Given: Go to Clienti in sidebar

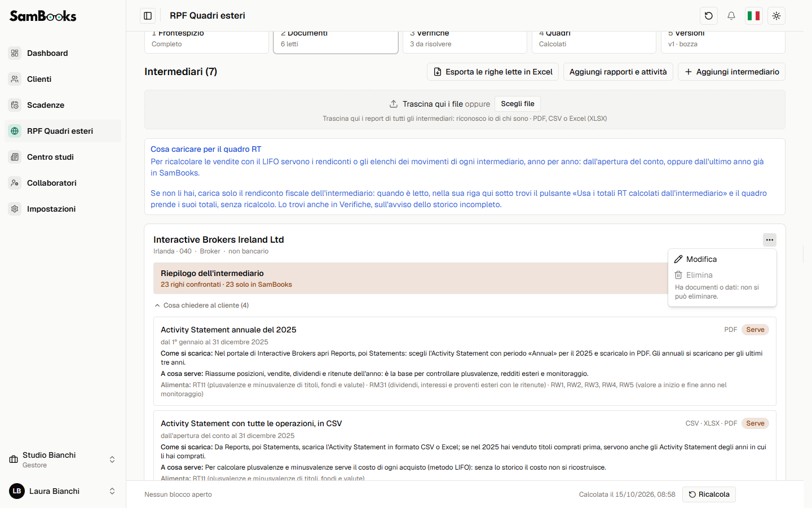Looking at the screenshot, I should pyautogui.click(x=63, y=79).
